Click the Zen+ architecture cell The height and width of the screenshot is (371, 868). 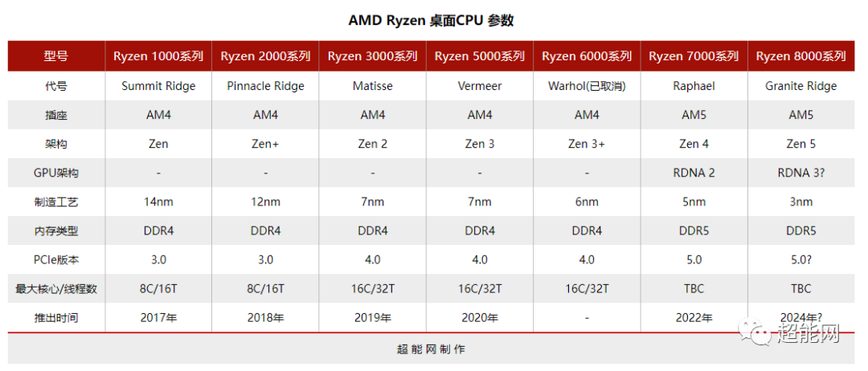(266, 144)
